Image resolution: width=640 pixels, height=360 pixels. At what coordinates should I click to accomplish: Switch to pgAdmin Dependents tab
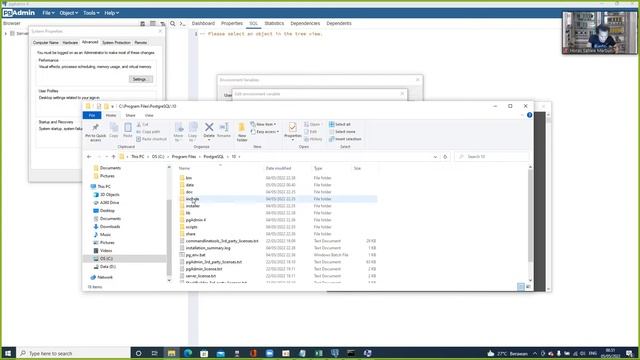click(339, 23)
